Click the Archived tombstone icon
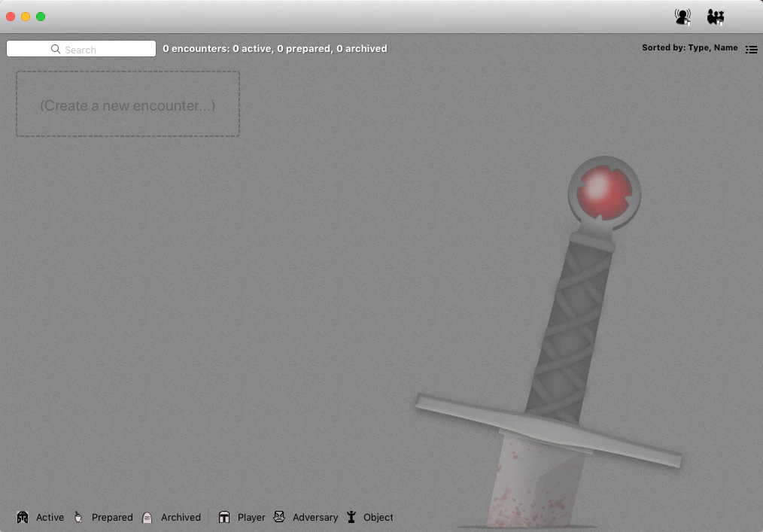Screen dimensions: 763x532 [x=149, y=517]
